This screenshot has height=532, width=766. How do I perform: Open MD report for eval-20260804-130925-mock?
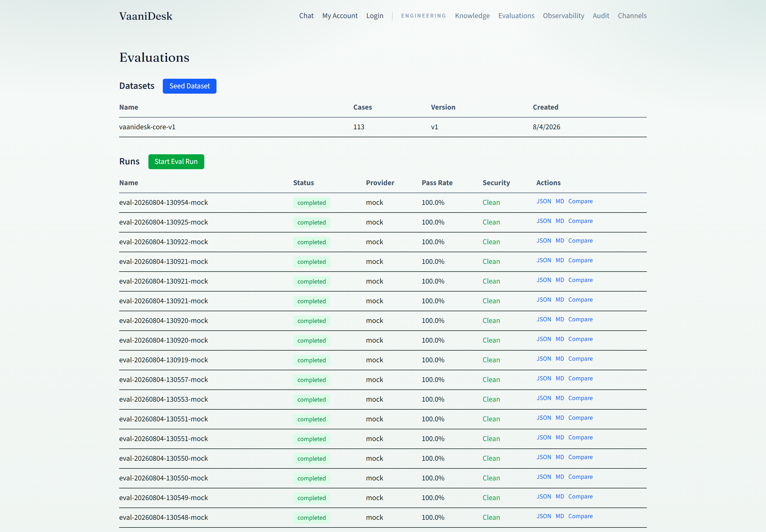560,221
